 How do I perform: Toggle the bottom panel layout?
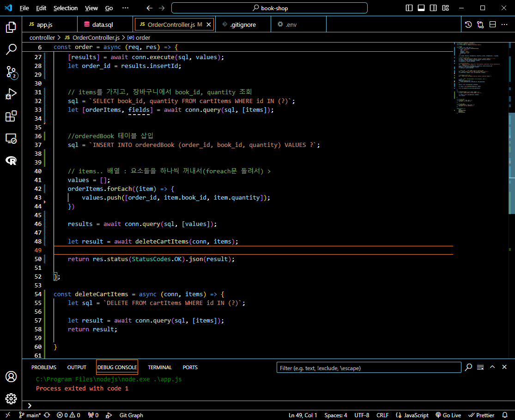point(421,8)
